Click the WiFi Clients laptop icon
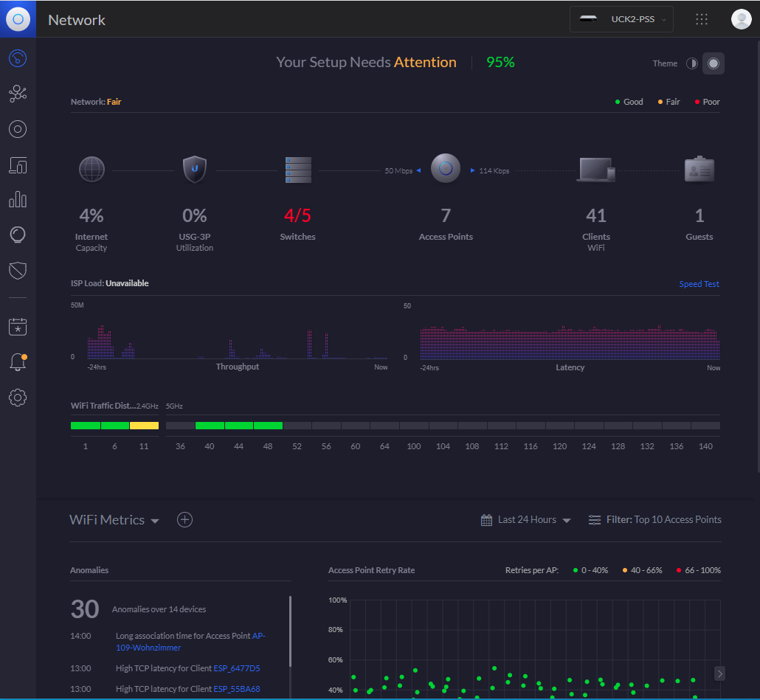Viewport: 760px width, 700px height. (x=596, y=170)
